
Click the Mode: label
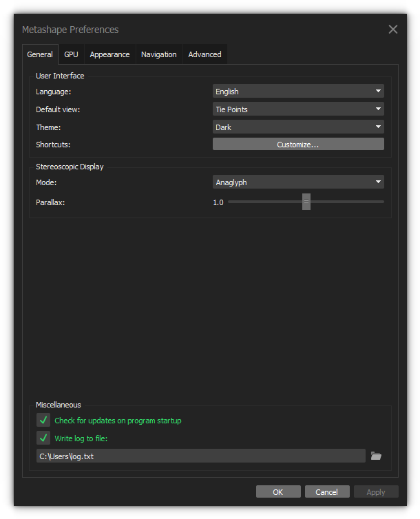coord(46,182)
